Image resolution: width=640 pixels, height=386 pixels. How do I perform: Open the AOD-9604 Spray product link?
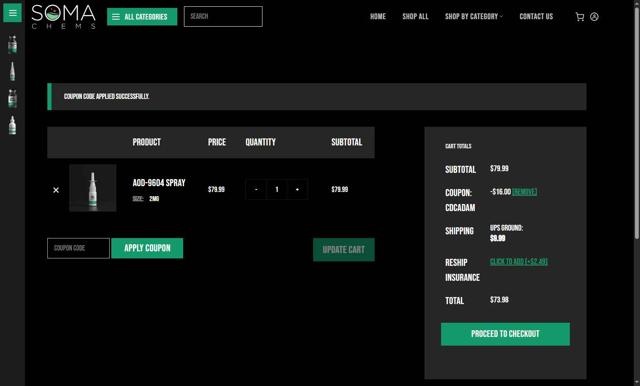click(159, 183)
